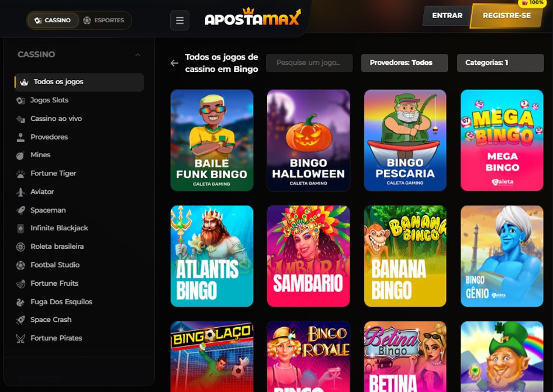The image size is (553, 392).
Task: Click the Entrar login button
Action: [447, 16]
